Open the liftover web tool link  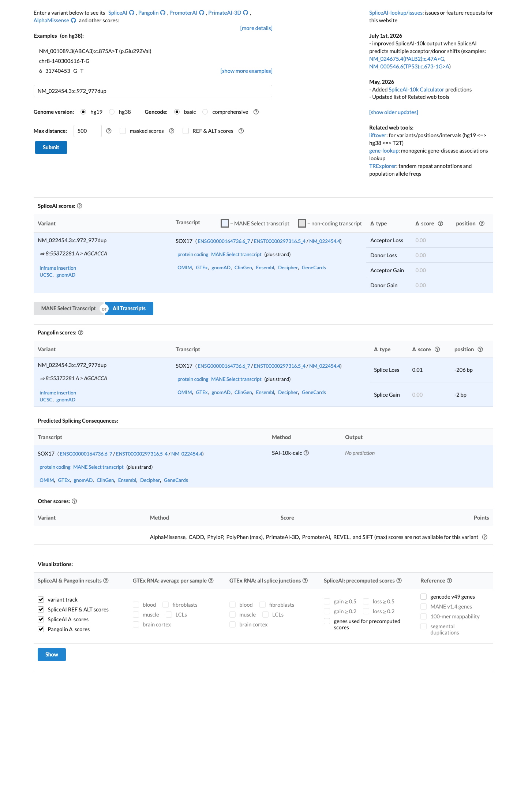tap(378, 135)
